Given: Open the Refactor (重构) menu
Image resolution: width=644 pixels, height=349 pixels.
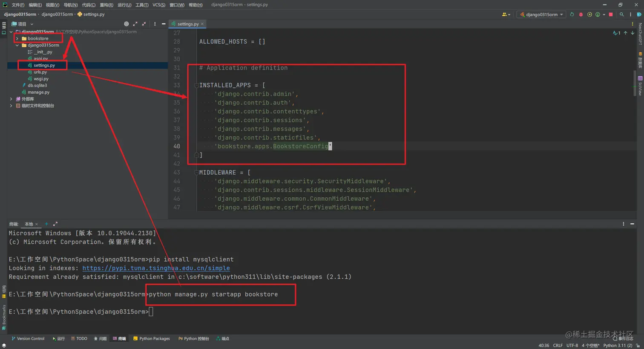Looking at the screenshot, I should pos(106,5).
